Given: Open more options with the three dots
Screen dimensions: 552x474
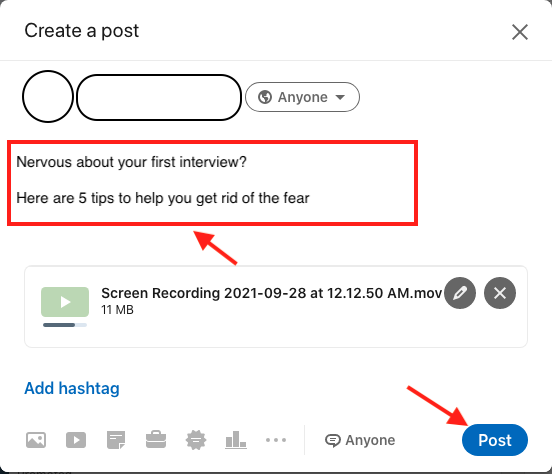Looking at the screenshot, I should [276, 440].
